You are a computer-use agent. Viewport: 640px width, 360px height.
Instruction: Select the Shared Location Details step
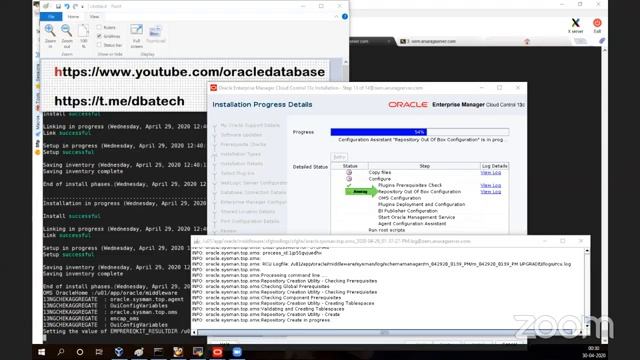[x=248, y=211]
